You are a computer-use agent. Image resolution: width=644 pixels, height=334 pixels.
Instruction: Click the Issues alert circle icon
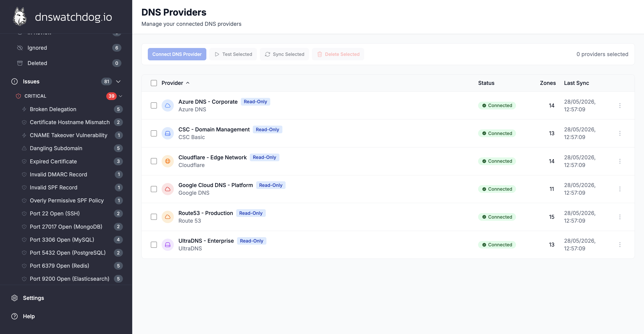tap(14, 81)
